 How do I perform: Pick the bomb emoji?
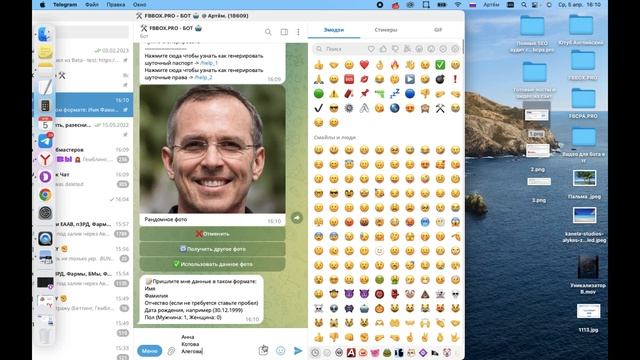tap(440, 79)
